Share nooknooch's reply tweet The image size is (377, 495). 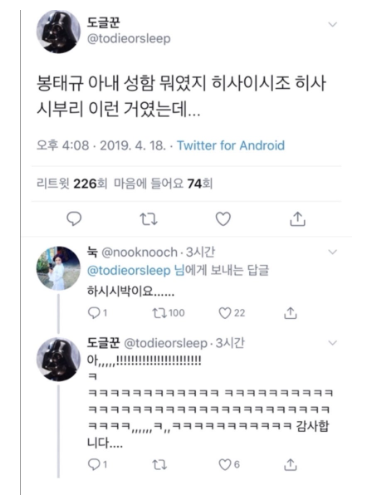pyautogui.click(x=290, y=313)
